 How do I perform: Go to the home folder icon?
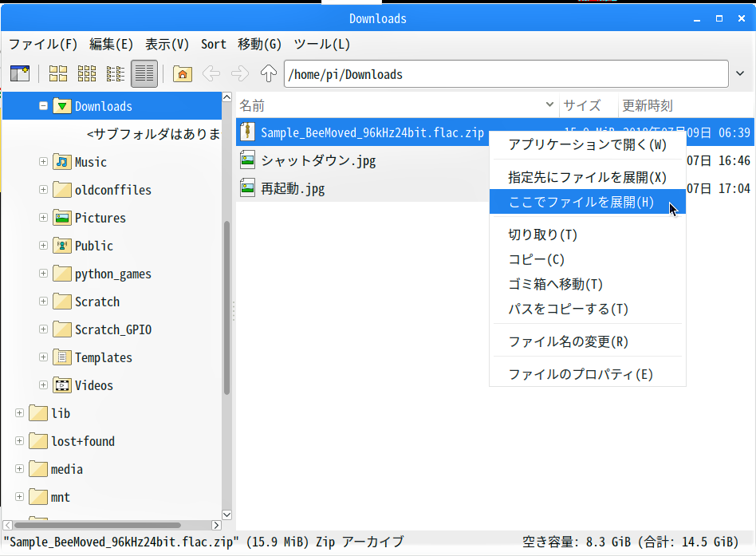183,74
